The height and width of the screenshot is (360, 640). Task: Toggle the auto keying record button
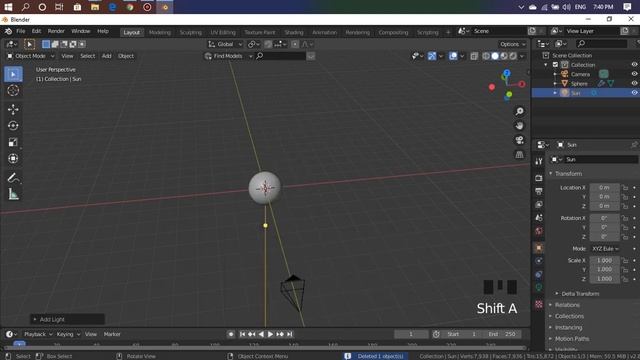point(231,334)
